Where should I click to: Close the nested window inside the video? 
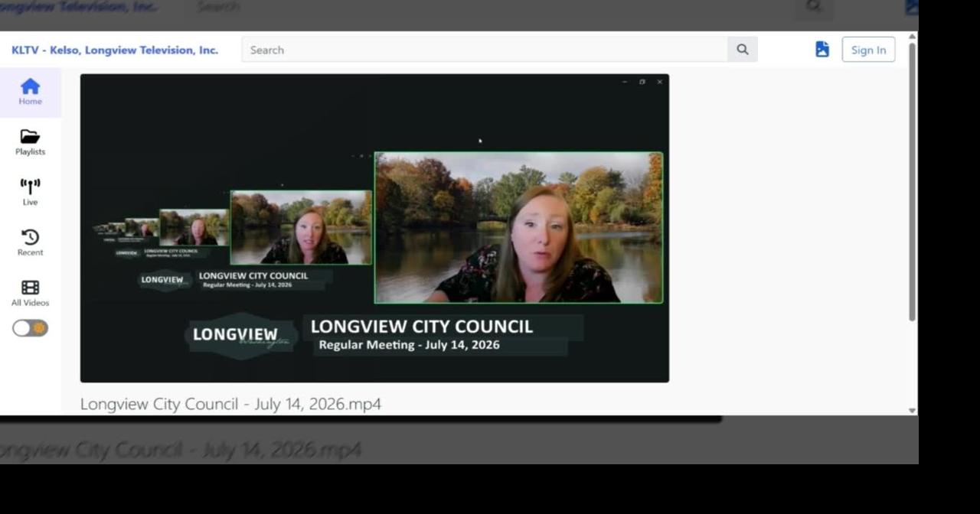point(659,82)
